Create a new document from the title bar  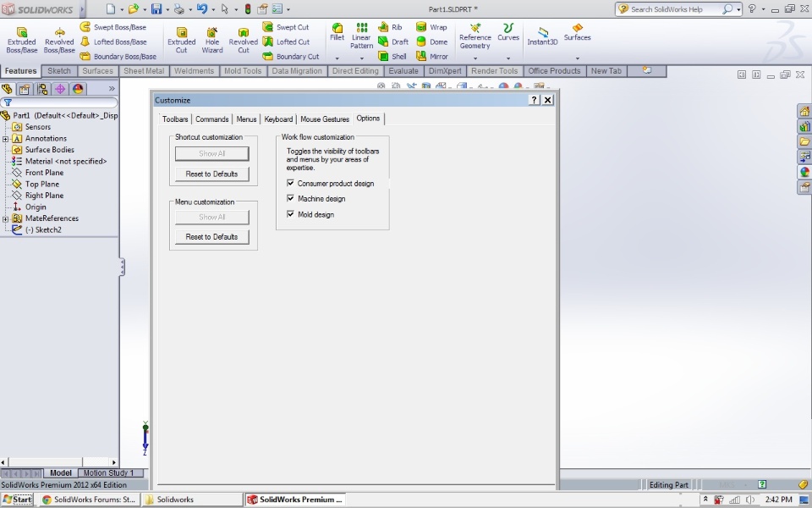(111, 8)
